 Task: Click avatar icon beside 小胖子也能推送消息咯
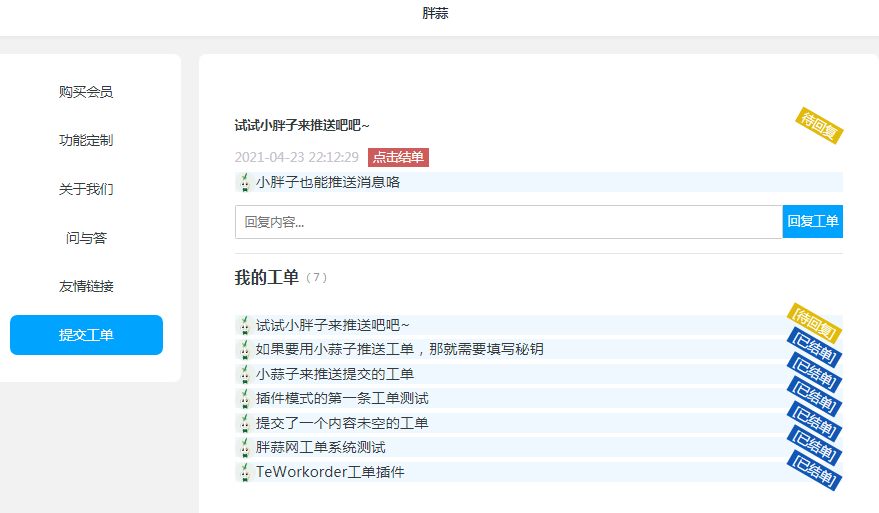(243, 182)
